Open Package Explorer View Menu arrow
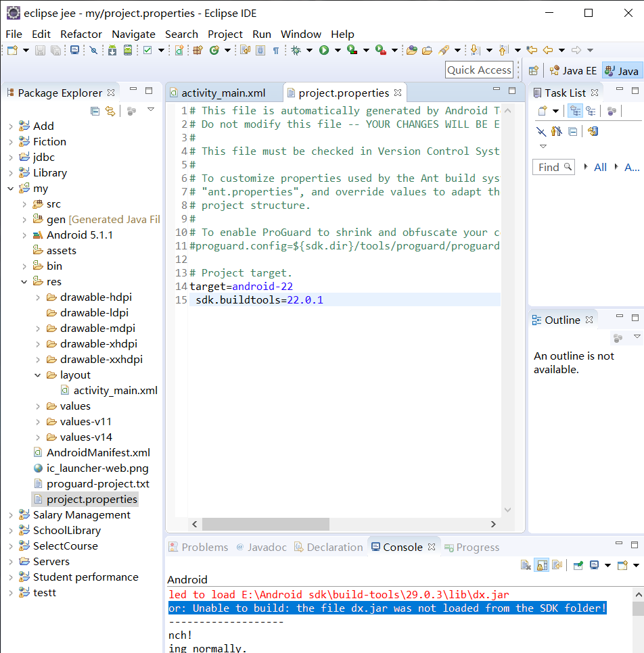This screenshot has width=644, height=653. [151, 110]
